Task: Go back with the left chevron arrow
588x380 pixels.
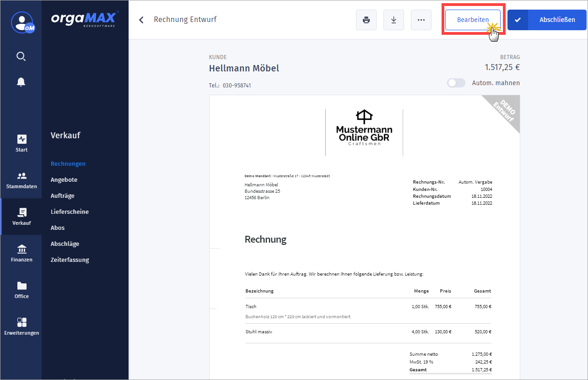Action: pos(141,20)
